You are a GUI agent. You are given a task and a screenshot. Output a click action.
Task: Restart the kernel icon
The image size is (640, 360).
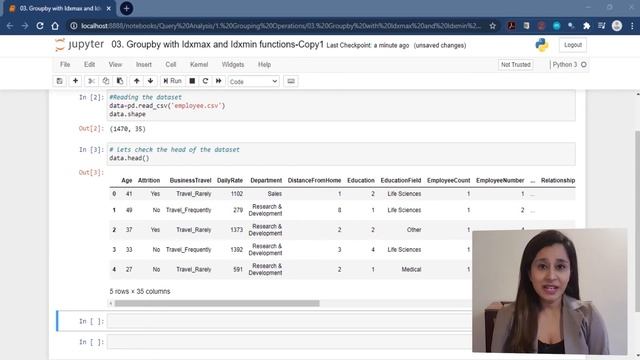tap(205, 81)
